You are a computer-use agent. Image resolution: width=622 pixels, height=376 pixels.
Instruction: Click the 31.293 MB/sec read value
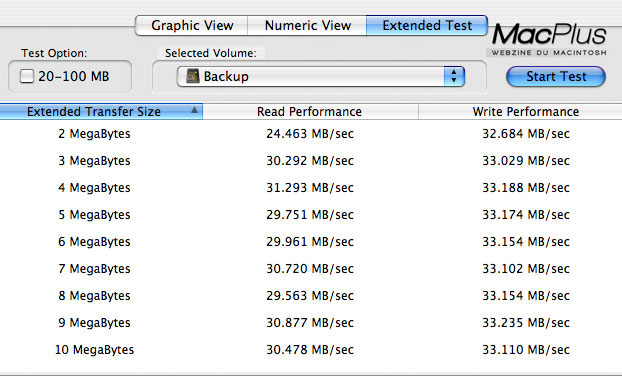click(310, 188)
